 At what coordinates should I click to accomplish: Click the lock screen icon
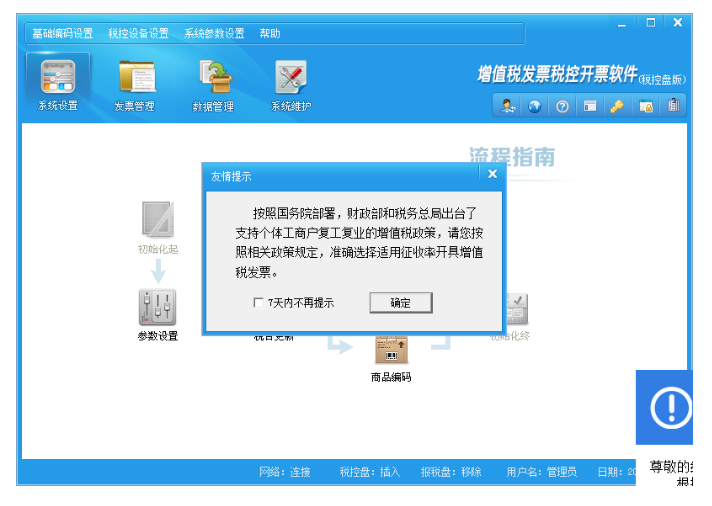646,106
